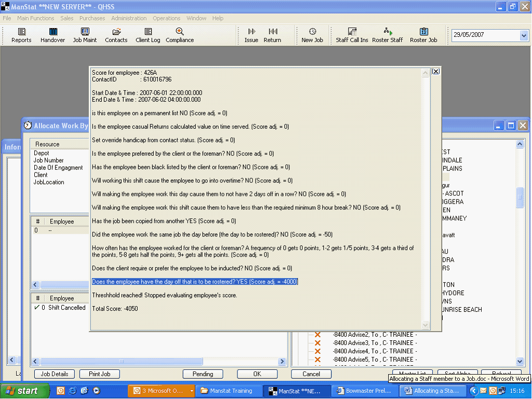Open the Staff Call Ins tool

pyautogui.click(x=352, y=35)
